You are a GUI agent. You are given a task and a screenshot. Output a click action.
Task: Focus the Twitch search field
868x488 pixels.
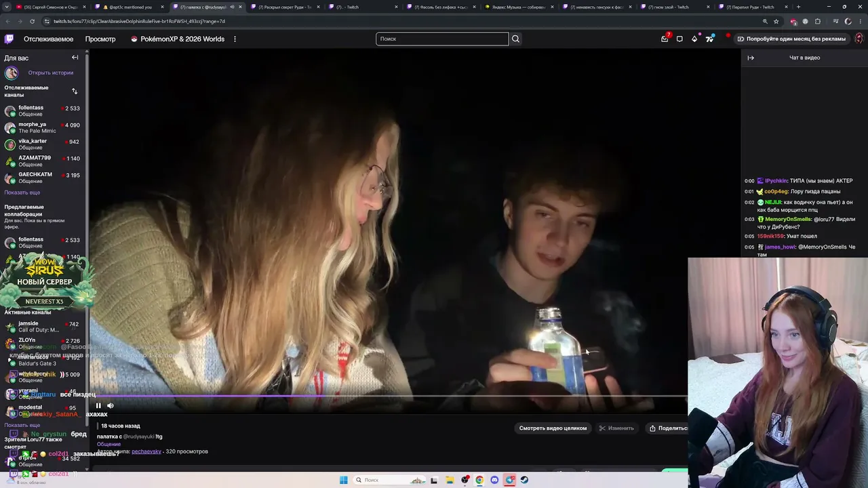442,39
